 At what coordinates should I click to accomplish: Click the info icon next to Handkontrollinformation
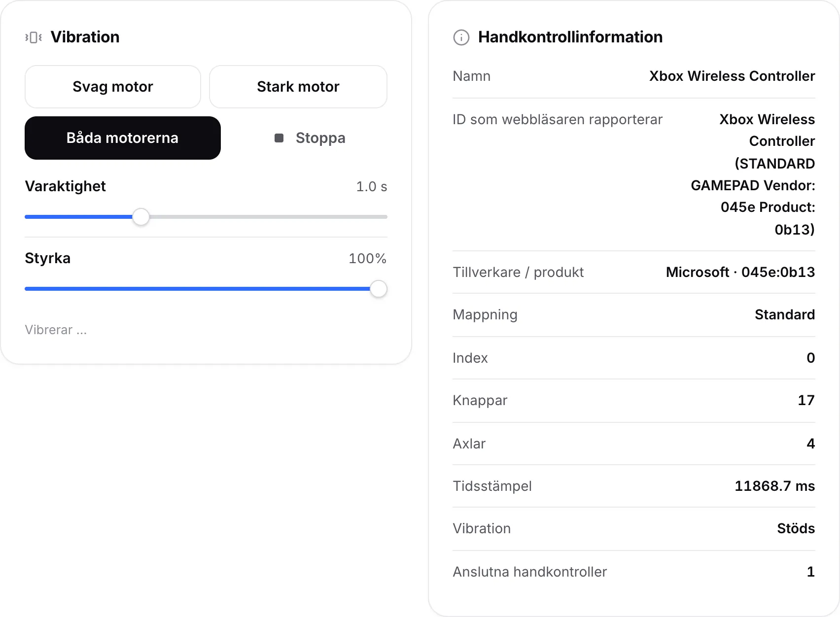point(461,37)
